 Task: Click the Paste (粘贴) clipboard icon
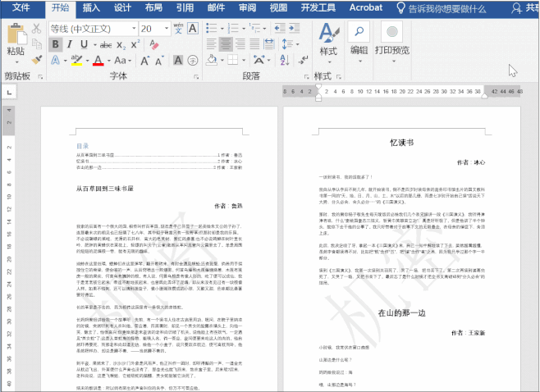[x=16, y=34]
